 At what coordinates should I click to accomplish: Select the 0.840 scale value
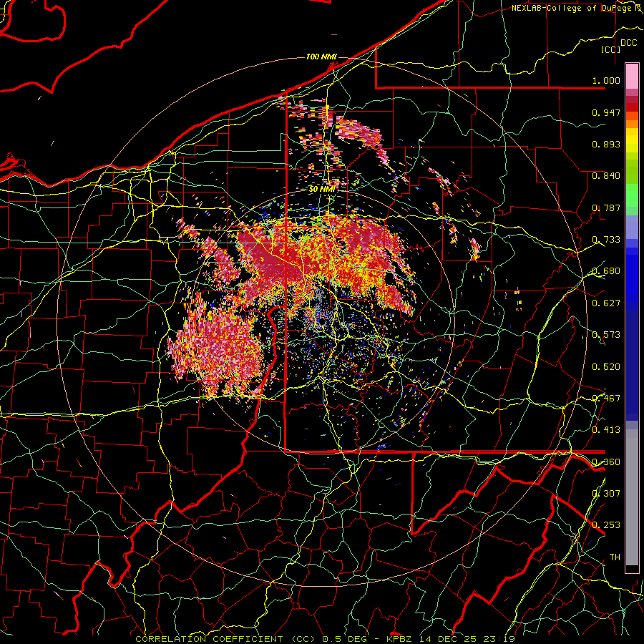[606, 176]
